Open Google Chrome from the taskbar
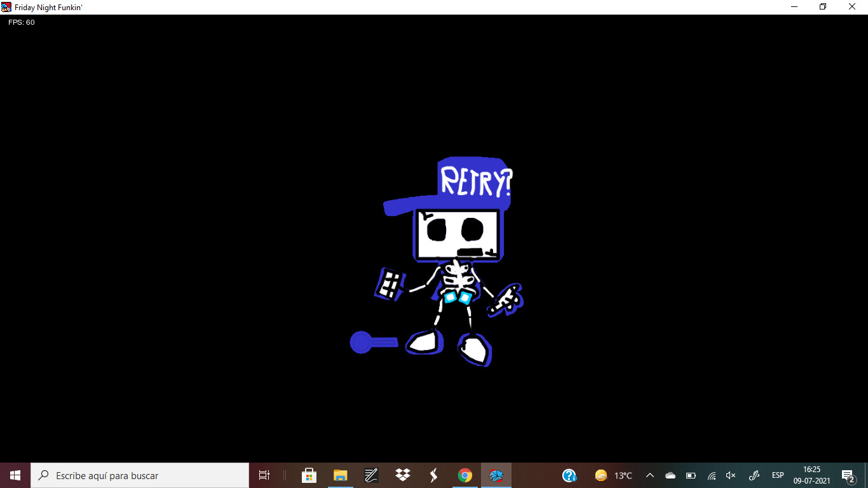 [x=465, y=475]
